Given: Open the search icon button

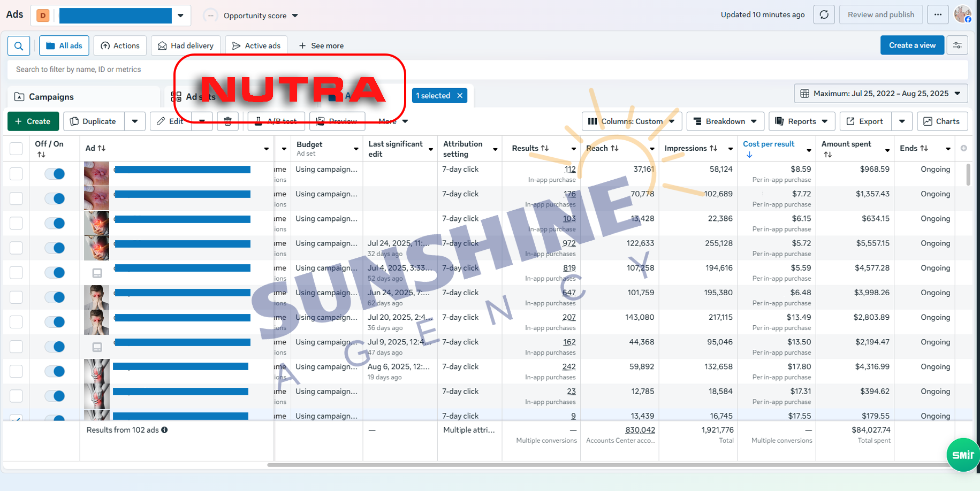Looking at the screenshot, I should pos(19,46).
